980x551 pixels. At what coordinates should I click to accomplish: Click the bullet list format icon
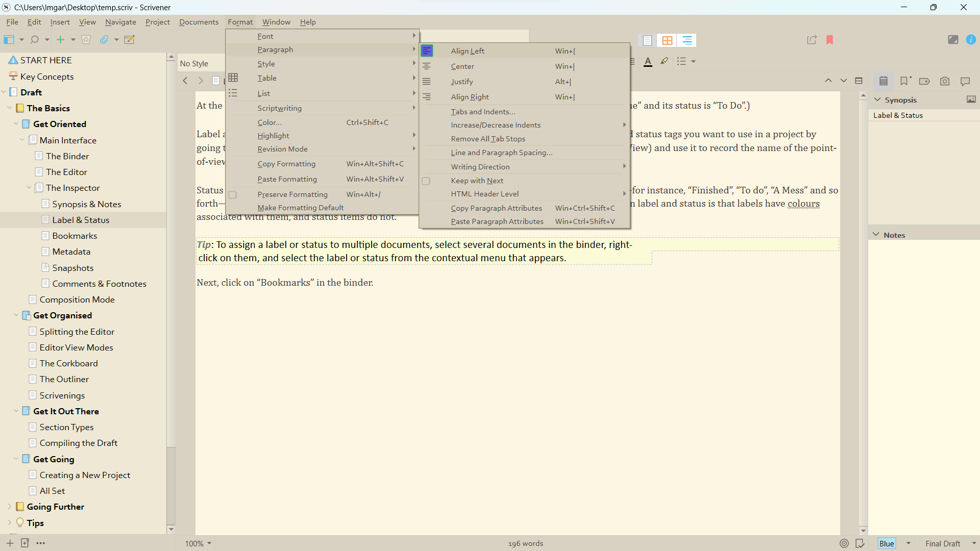(x=681, y=61)
